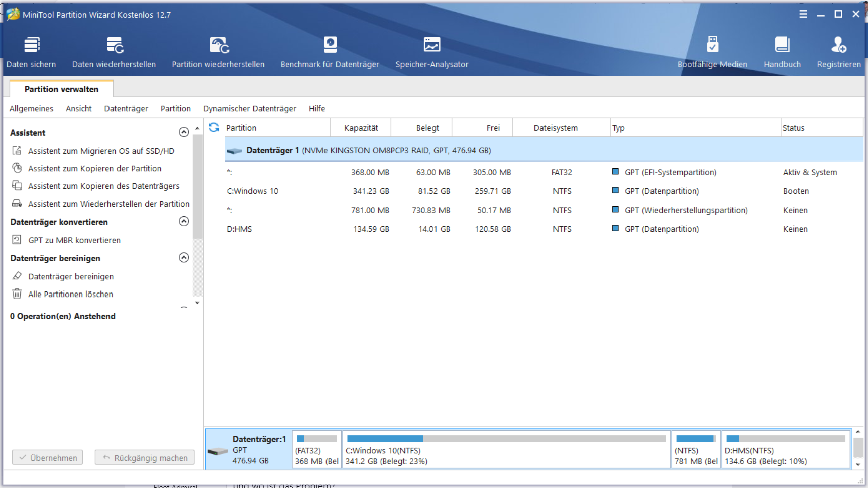
Task: Click the MiniTool app logo in title bar
Action: (x=13, y=14)
